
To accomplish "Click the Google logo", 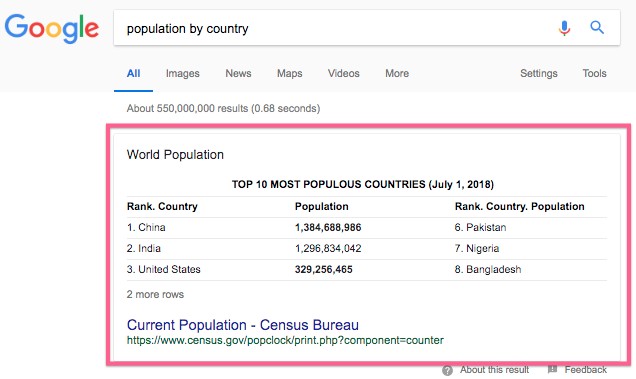I will click(x=52, y=28).
